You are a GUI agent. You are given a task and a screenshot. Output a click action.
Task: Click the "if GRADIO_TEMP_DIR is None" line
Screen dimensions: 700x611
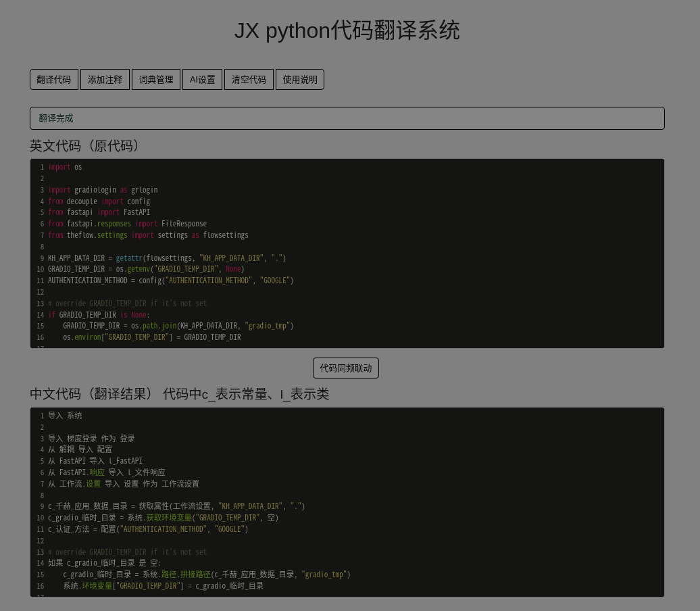click(x=99, y=315)
